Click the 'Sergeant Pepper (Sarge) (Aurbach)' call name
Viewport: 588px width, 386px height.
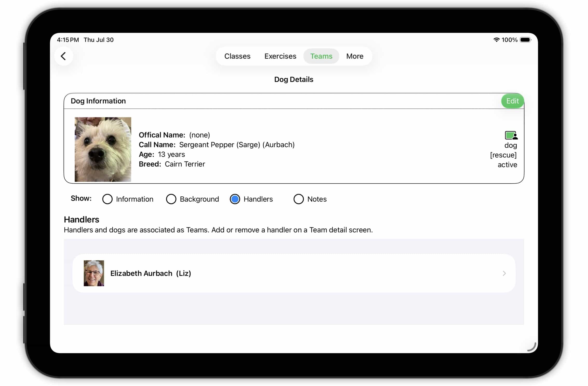coord(237,145)
